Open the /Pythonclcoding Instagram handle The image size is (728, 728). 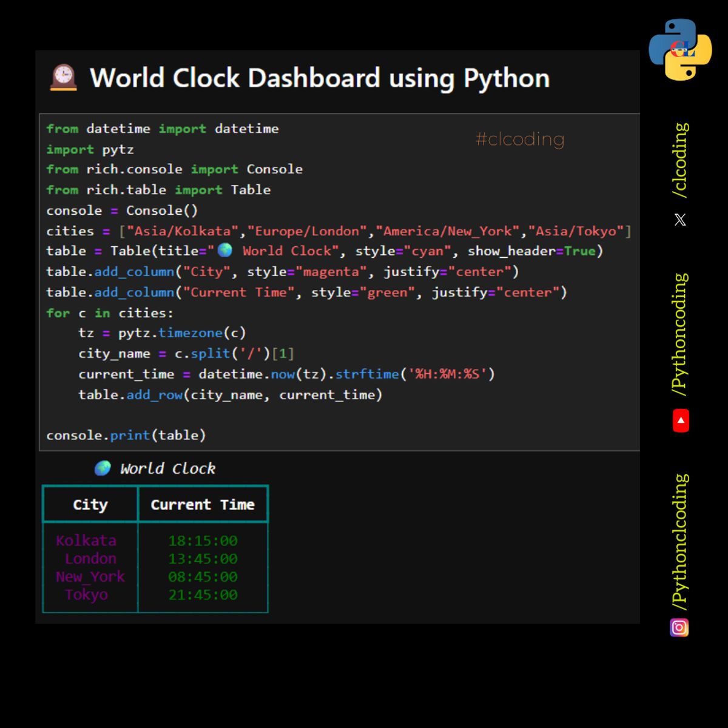681,542
